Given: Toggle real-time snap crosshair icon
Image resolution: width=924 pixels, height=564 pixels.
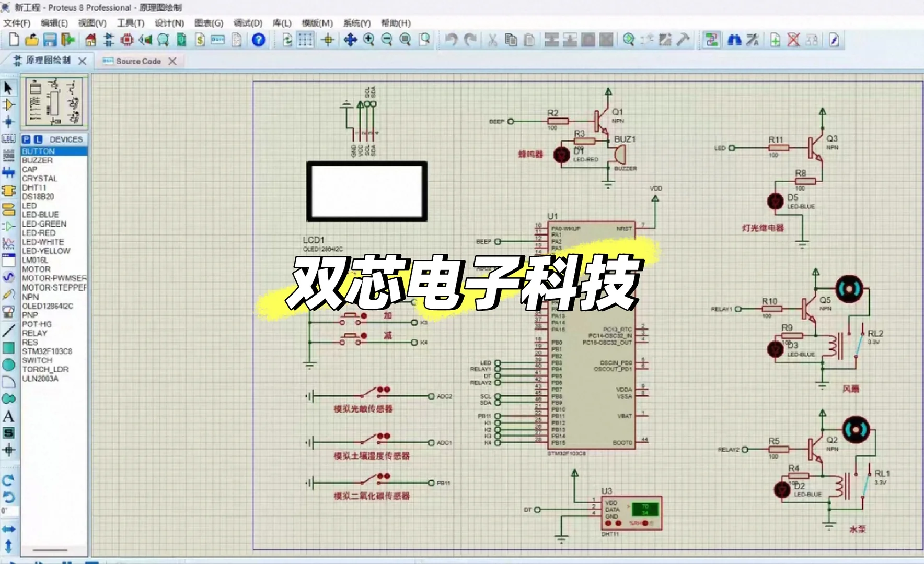Looking at the screenshot, I should [328, 39].
